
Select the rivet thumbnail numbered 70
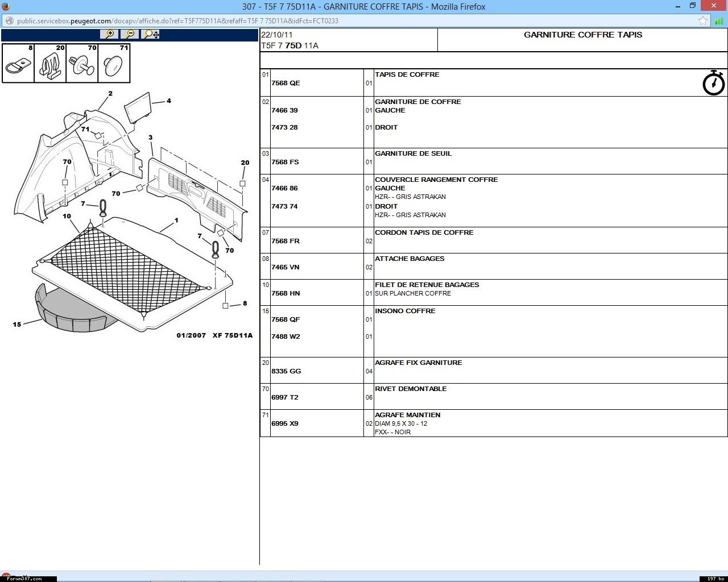point(82,64)
